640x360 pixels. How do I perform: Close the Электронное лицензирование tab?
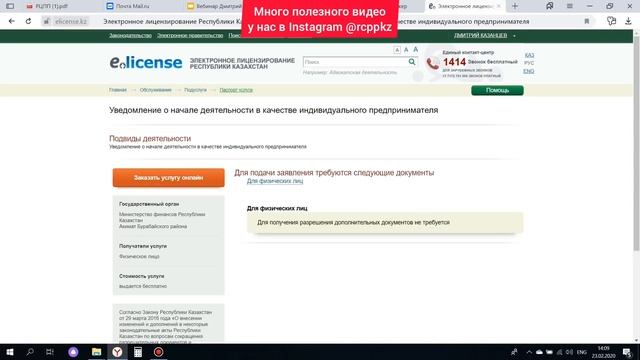499,6
